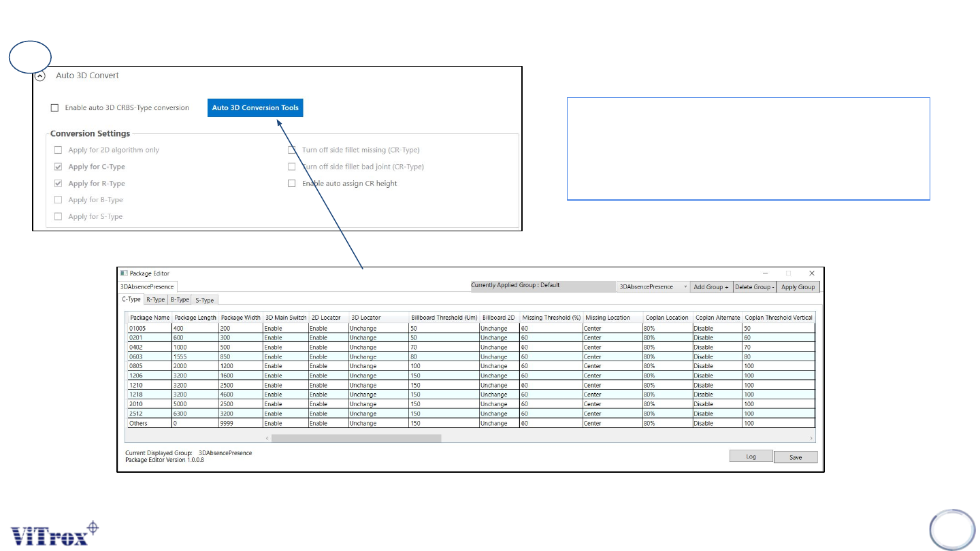Click Currently Applied Group : Default label
Image resolution: width=980 pixels, height=551 pixels.
515,285
